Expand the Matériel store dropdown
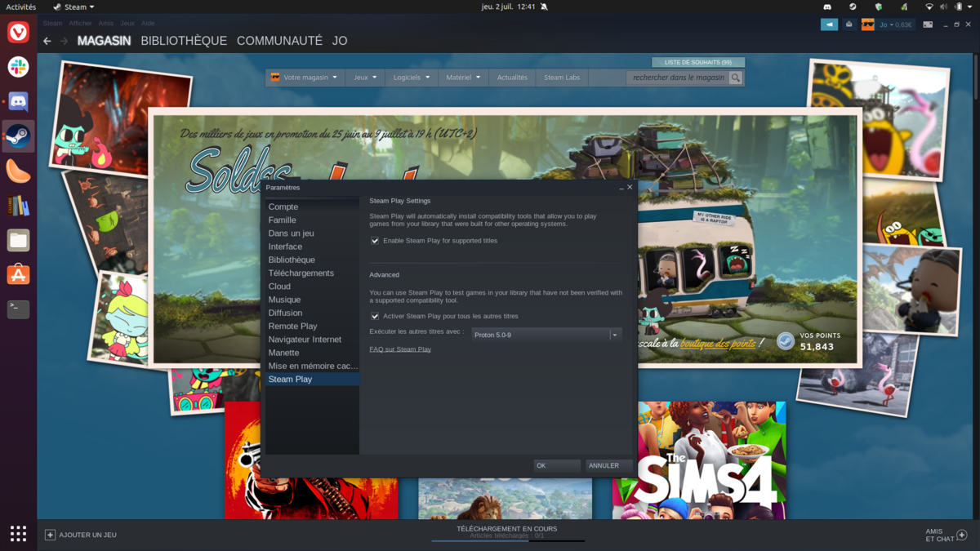Image resolution: width=980 pixels, height=551 pixels. [463, 78]
